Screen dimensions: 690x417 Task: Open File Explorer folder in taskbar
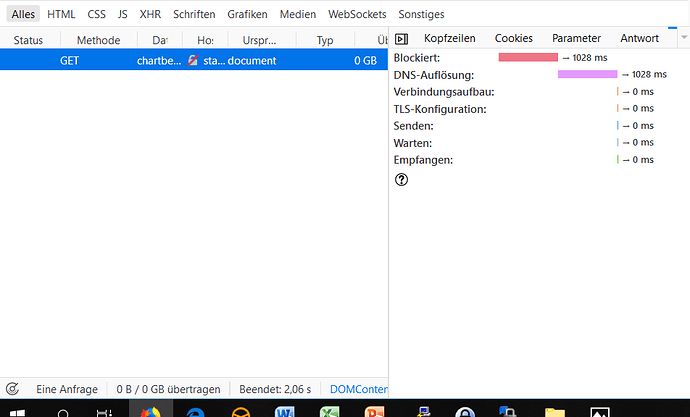(x=555, y=411)
